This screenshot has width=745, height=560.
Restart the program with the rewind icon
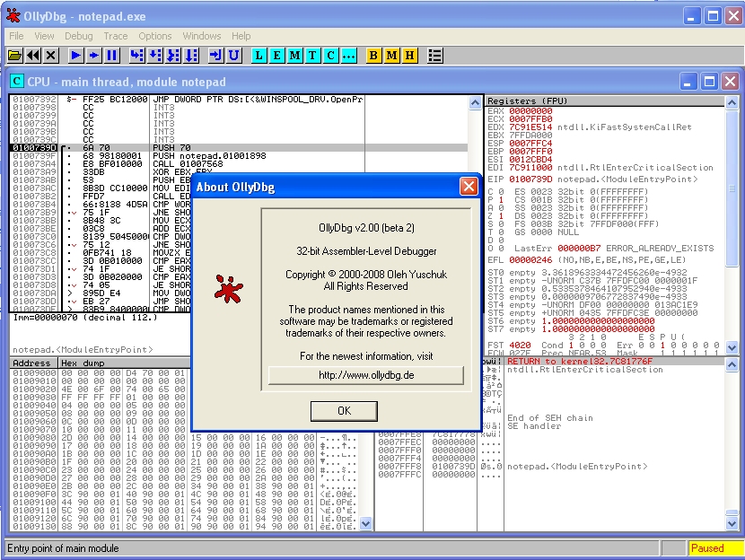point(33,56)
